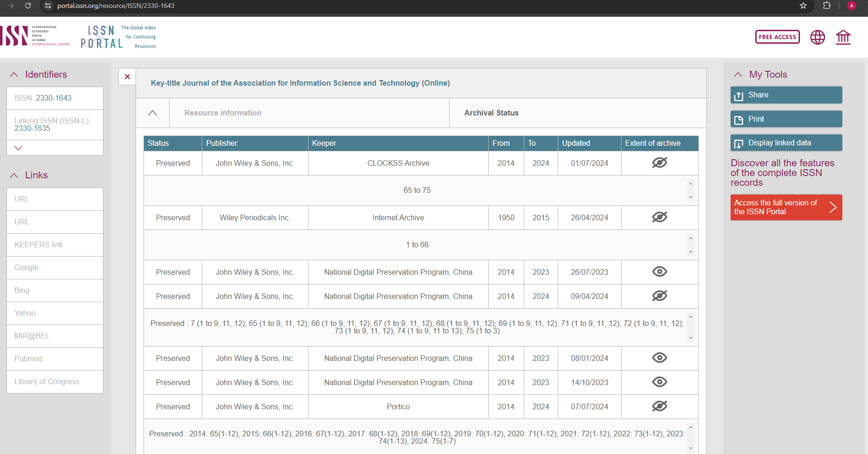Show extent of archive for CLOCKSS row
The image size is (868, 454).
coord(659,163)
